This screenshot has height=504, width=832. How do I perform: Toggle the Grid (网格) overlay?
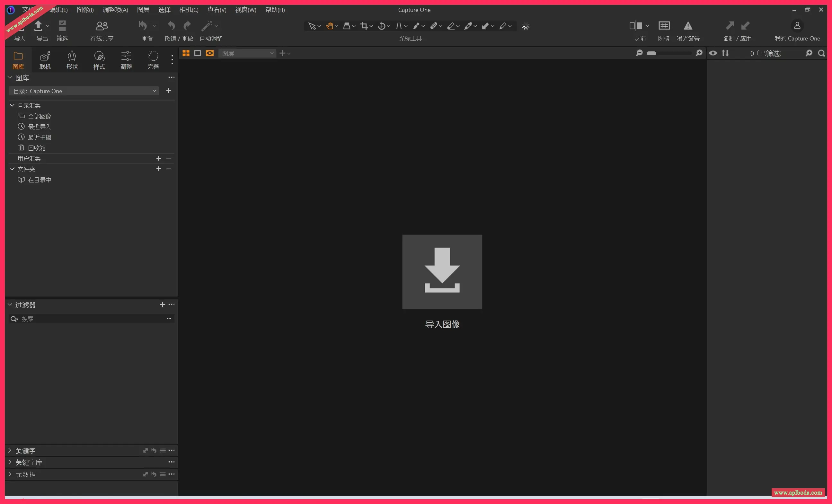point(664,26)
